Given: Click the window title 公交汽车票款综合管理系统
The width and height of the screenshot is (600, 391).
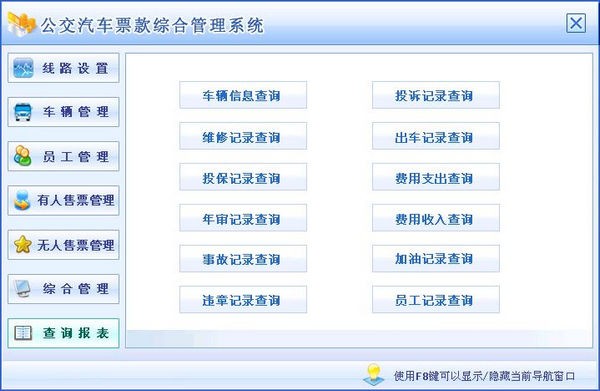Looking at the screenshot, I should pyautogui.click(x=152, y=25).
